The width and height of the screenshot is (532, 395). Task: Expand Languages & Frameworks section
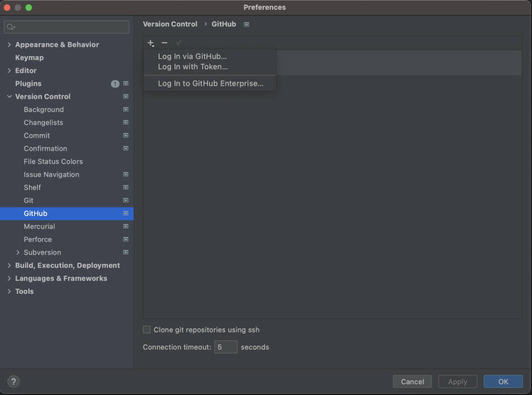click(9, 278)
